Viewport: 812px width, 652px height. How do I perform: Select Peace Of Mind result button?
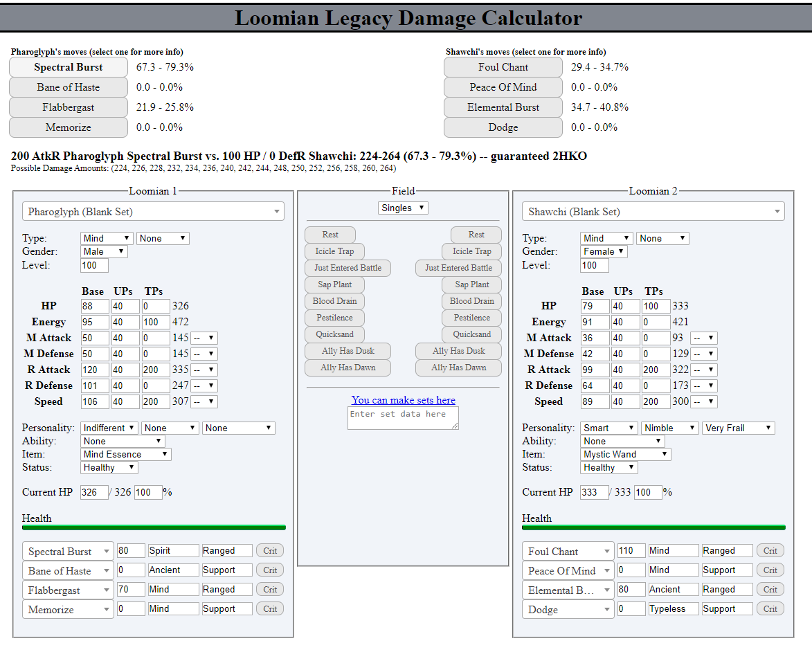click(x=503, y=87)
